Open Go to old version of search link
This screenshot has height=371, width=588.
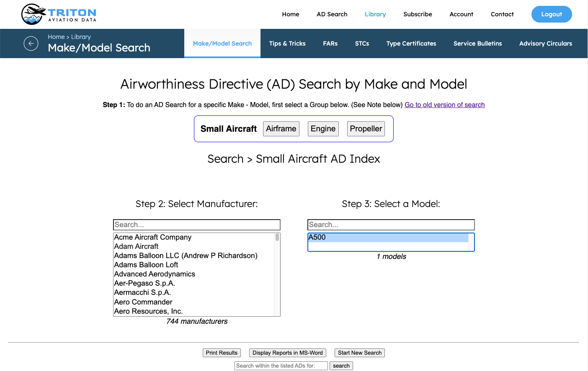445,105
